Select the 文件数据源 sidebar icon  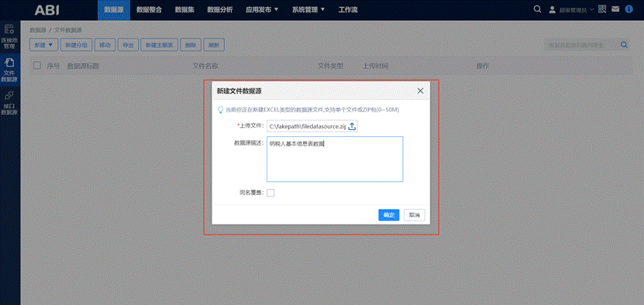pos(9,70)
